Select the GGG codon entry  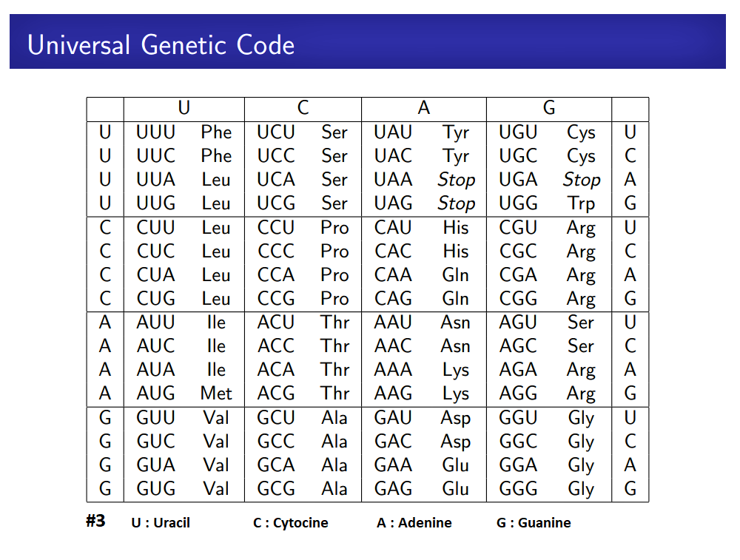[518, 489]
